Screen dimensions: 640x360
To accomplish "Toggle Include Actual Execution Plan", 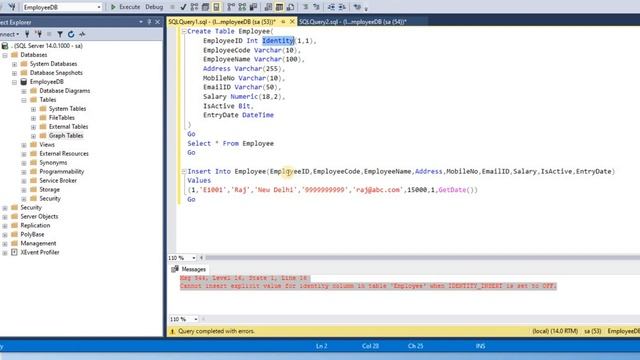I will coord(231,7).
